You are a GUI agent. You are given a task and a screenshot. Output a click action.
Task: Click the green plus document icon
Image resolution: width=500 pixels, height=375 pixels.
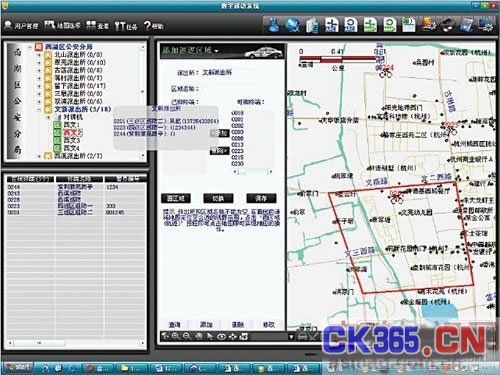pyautogui.click(x=370, y=25)
